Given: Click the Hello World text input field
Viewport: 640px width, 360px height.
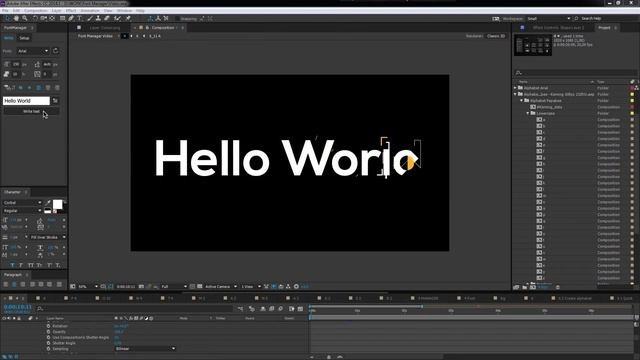Looking at the screenshot, I should (x=26, y=101).
